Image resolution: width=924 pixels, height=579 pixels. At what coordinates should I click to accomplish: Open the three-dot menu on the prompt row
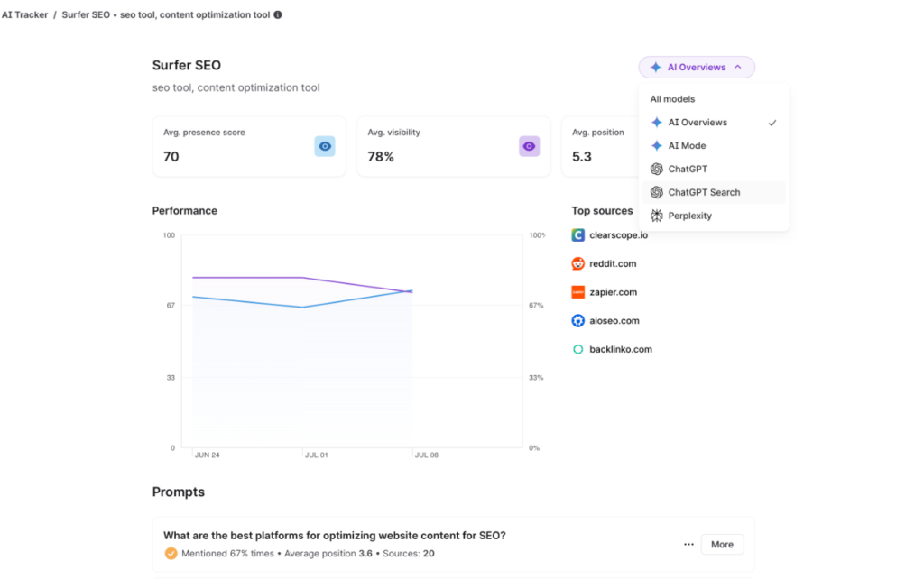688,544
